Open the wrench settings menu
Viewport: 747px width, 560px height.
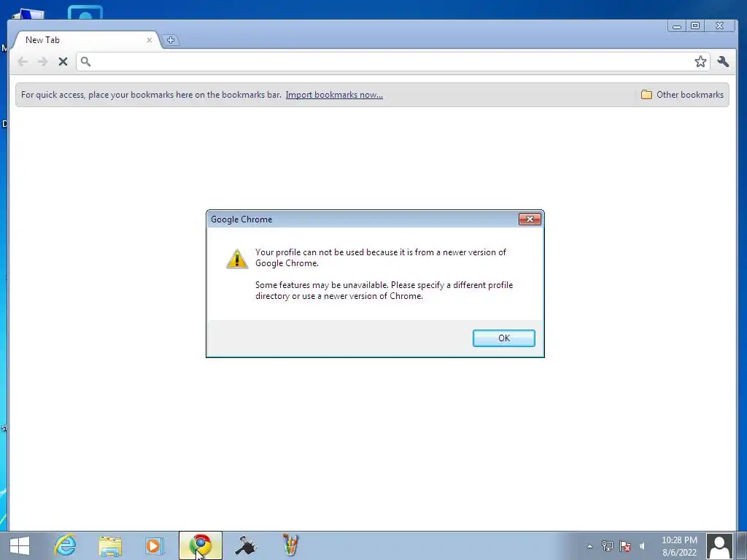723,61
